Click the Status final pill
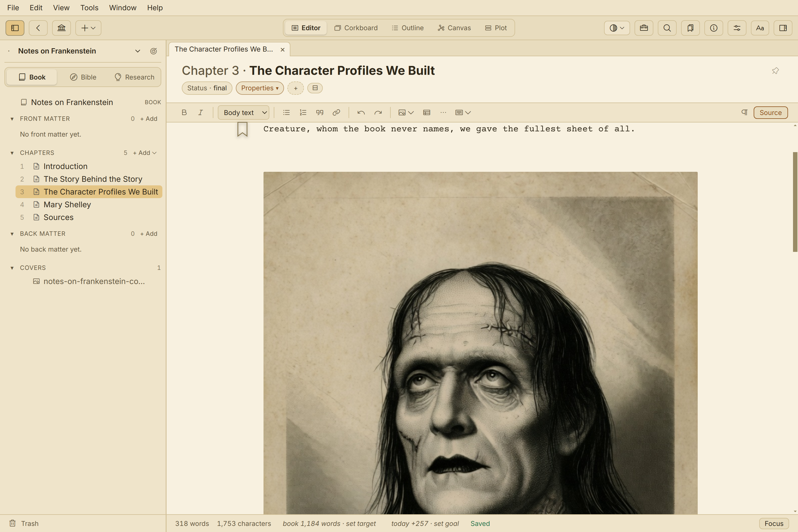 click(207, 88)
